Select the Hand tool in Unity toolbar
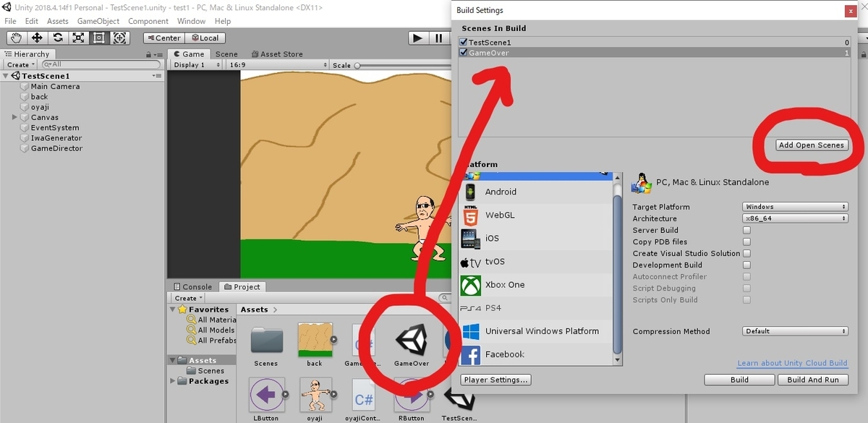The height and width of the screenshot is (423, 868). click(x=16, y=38)
